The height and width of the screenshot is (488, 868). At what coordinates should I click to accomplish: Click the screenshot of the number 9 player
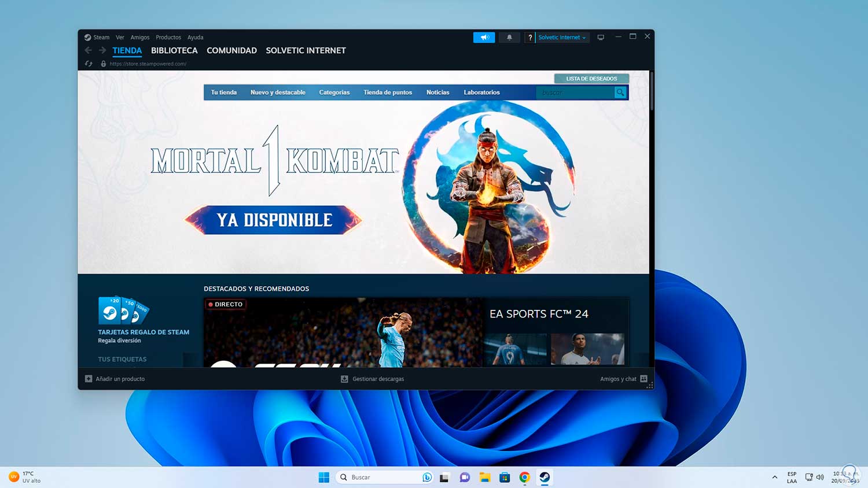click(x=516, y=349)
